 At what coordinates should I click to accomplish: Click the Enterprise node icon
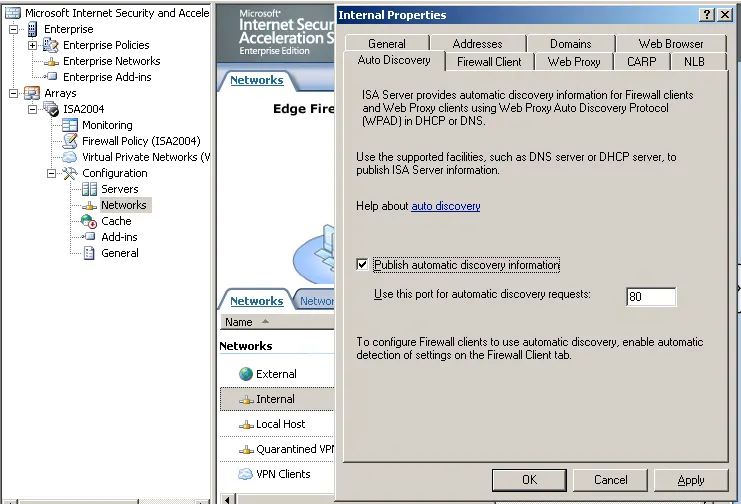[32, 29]
